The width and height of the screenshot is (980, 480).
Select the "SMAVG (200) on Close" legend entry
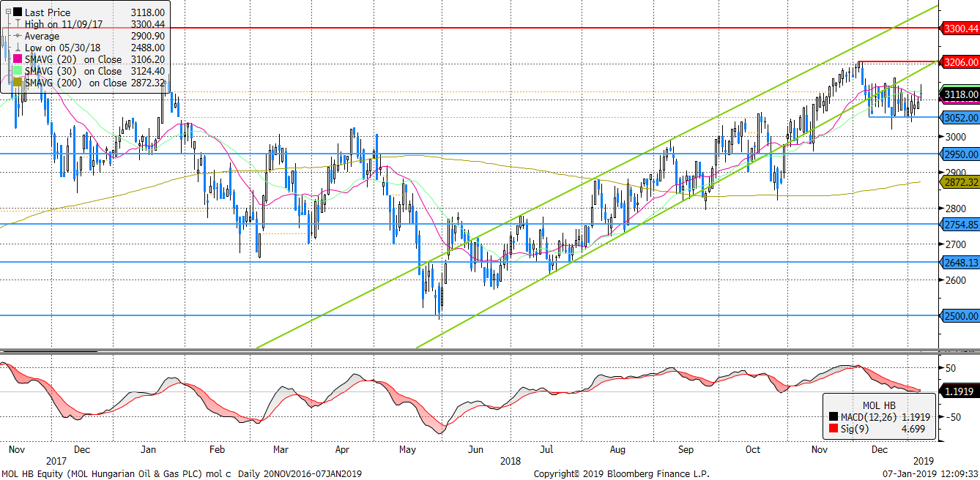[x=76, y=83]
